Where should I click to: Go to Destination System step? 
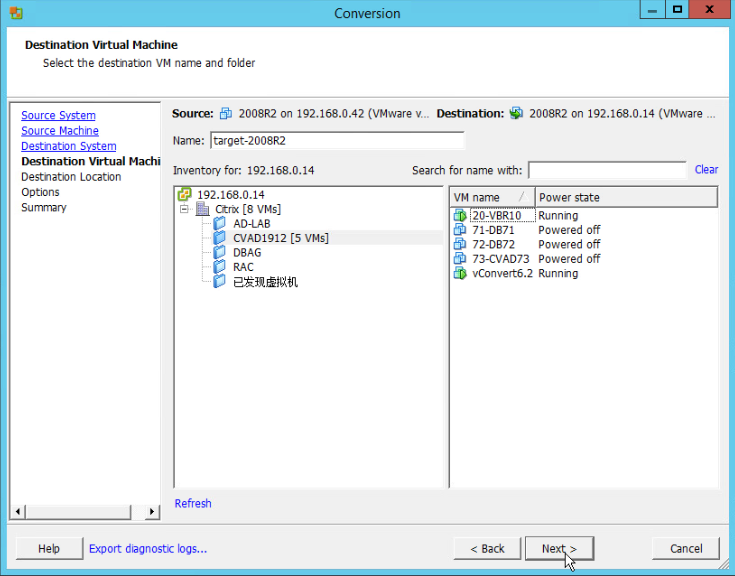click(68, 146)
